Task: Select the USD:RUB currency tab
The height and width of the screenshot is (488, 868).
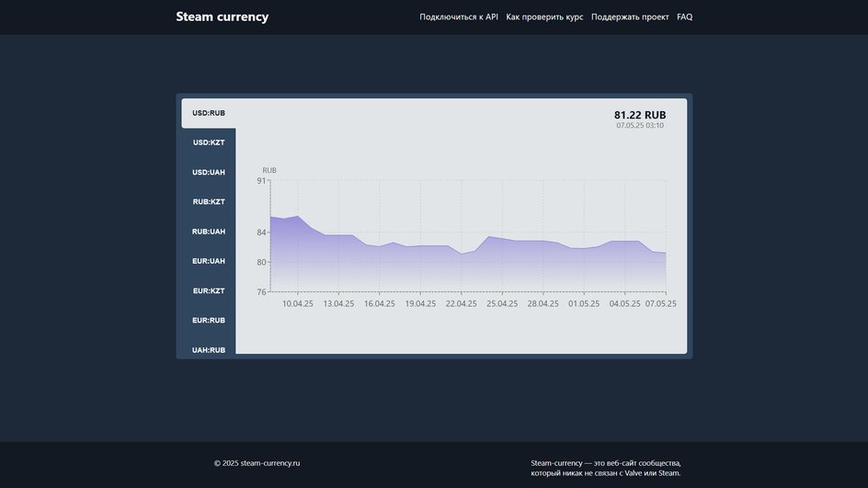Action: pyautogui.click(x=209, y=113)
